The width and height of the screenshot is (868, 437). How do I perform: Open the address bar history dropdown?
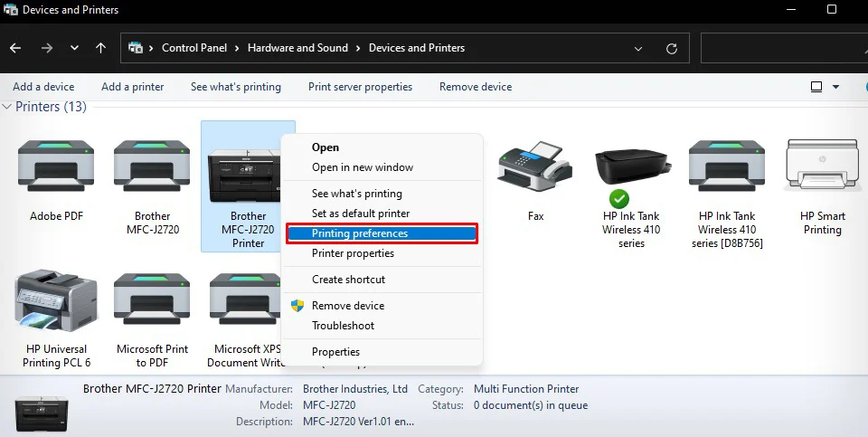[639, 48]
